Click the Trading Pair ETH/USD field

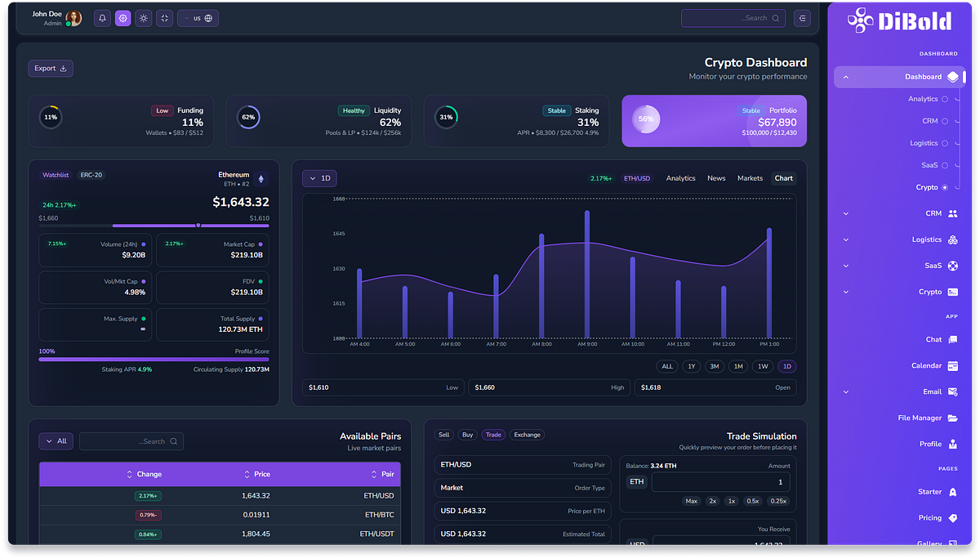(523, 465)
